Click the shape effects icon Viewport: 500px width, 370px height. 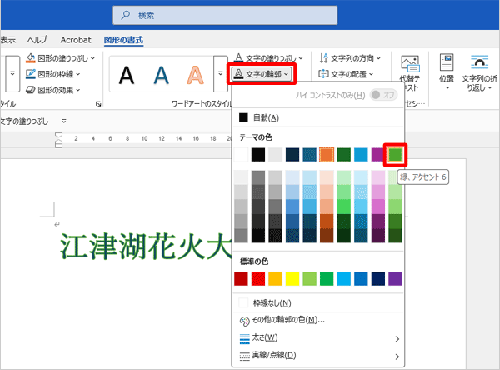click(31, 90)
